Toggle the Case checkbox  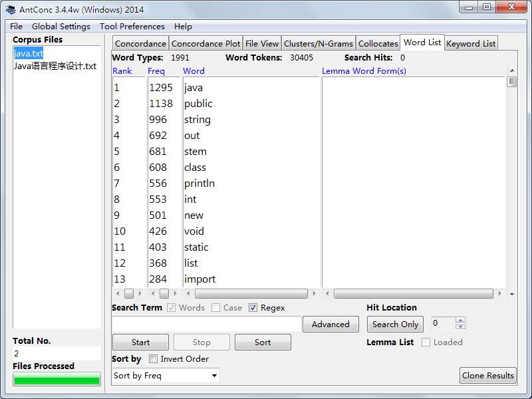pyautogui.click(x=215, y=308)
